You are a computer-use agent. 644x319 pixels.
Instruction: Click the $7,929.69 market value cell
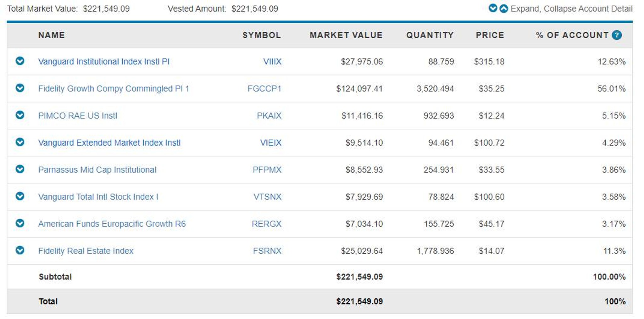tap(364, 197)
